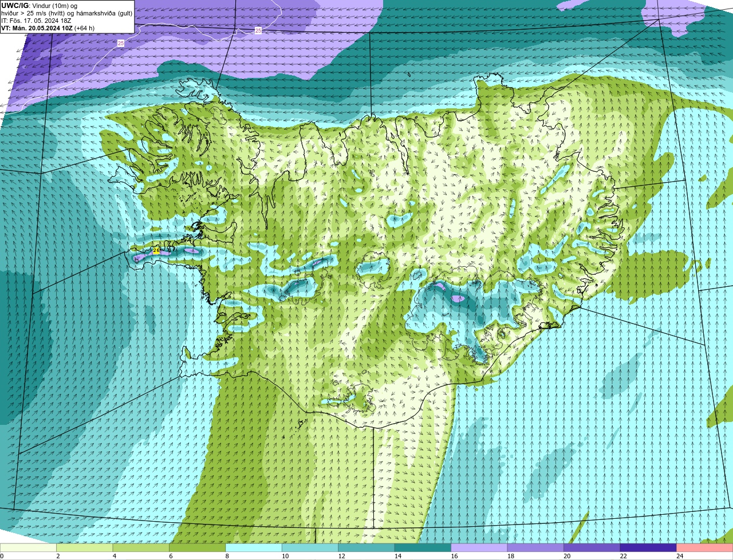Select the 2–4 m/s light green swatch
The image size is (733, 560).
tap(85, 548)
